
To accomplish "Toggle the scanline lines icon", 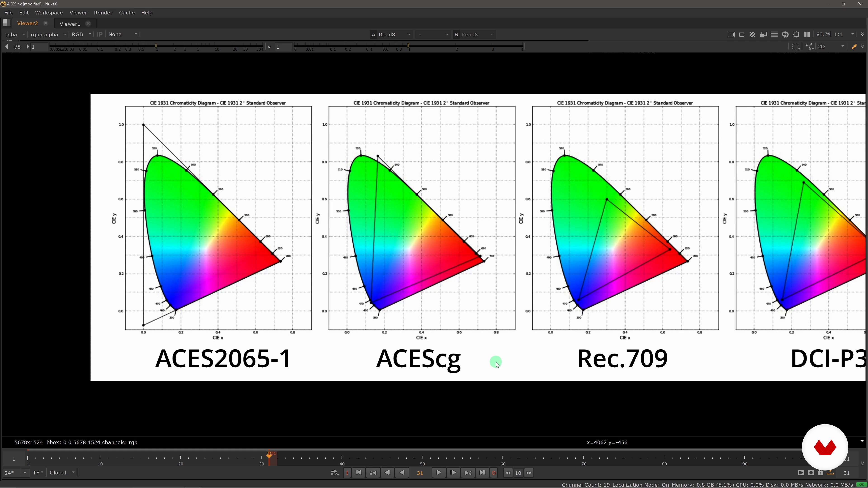I will [x=774, y=34].
